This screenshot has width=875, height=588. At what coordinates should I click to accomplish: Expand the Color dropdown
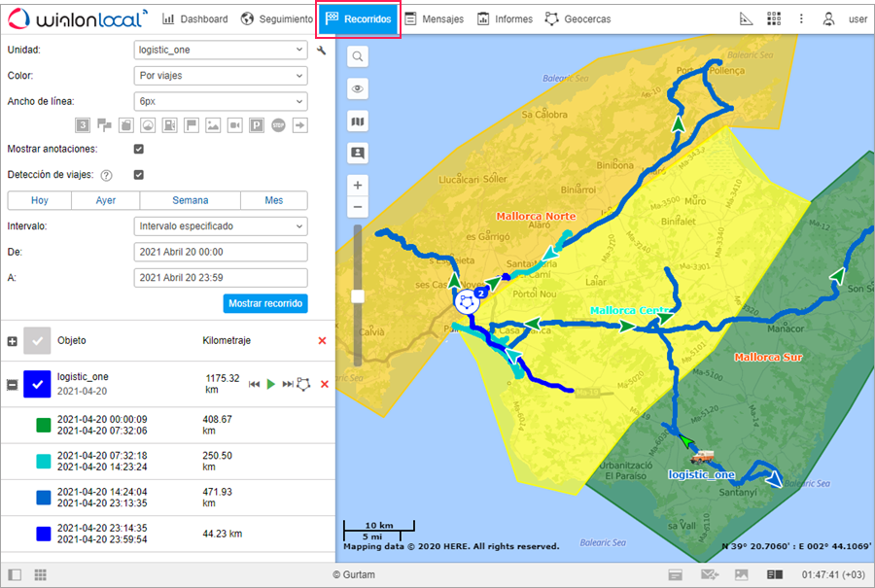pos(221,75)
